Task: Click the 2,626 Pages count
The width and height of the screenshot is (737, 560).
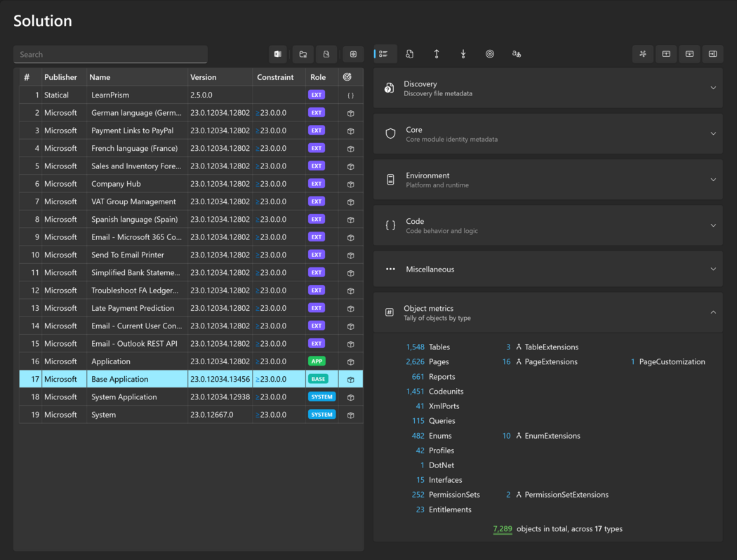Action: point(415,361)
